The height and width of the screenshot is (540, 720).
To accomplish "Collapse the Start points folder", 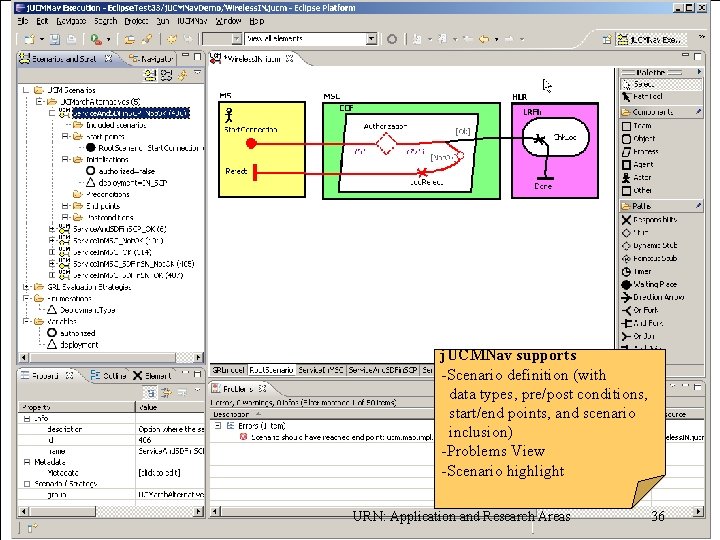I will point(65,136).
